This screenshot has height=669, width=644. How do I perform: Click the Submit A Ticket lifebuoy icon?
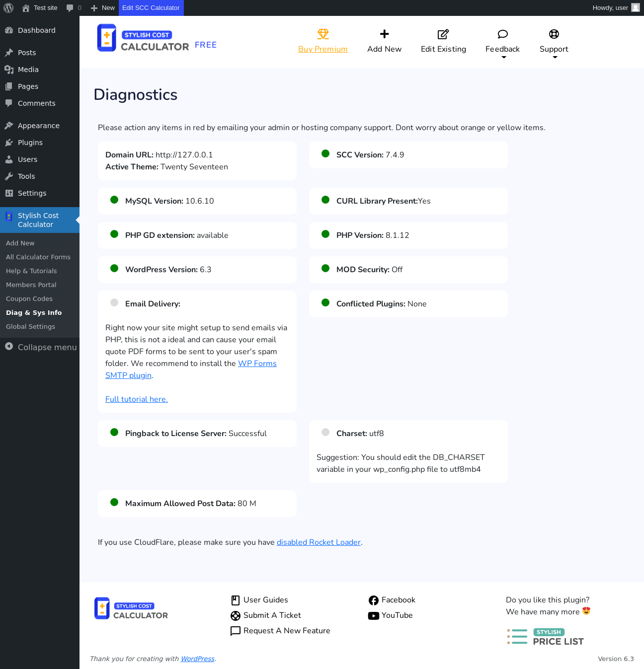pos(236,616)
